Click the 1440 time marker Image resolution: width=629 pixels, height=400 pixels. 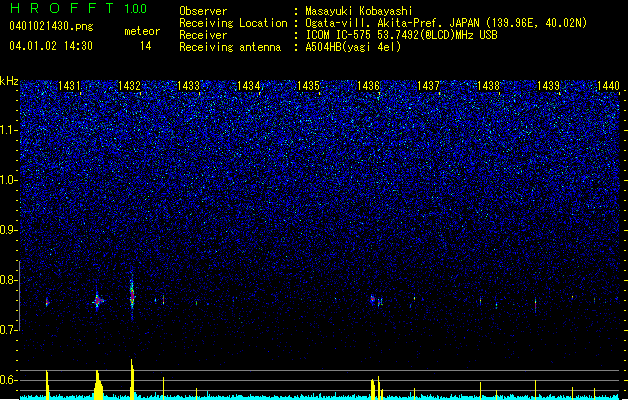tap(608, 86)
